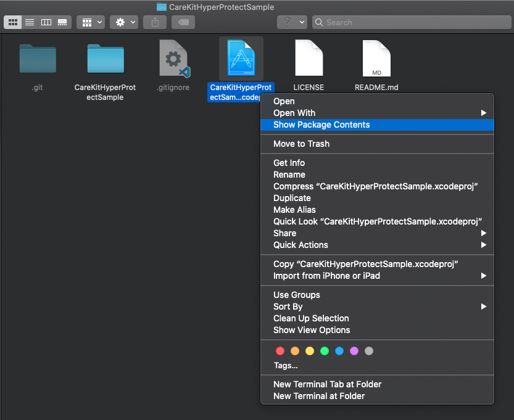This screenshot has width=514, height=420.
Task: Open the gear action menu
Action: point(124,22)
